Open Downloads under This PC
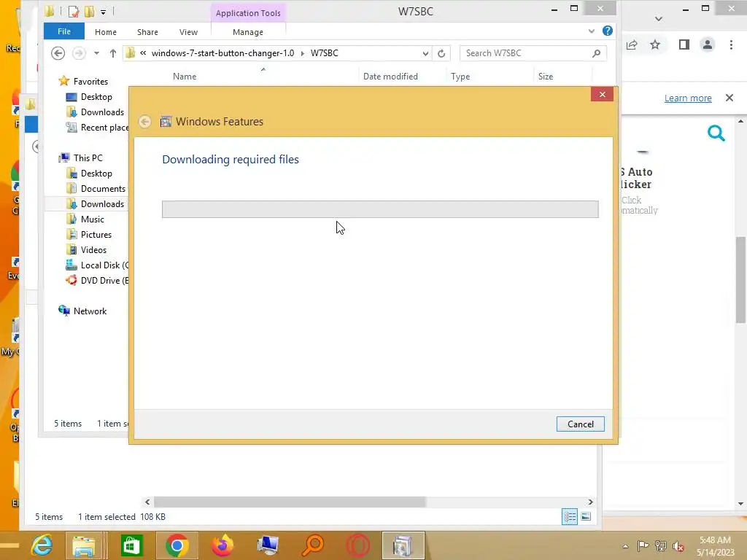747x560 pixels. [102, 204]
